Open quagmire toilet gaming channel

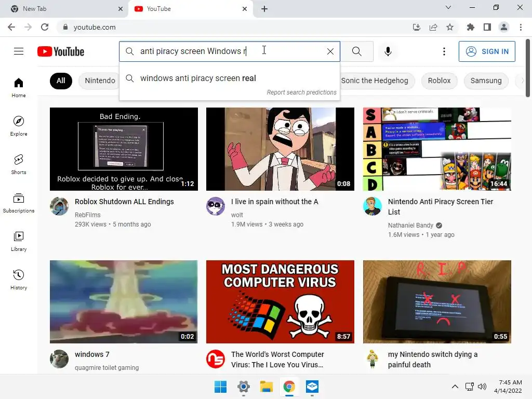tap(107, 367)
